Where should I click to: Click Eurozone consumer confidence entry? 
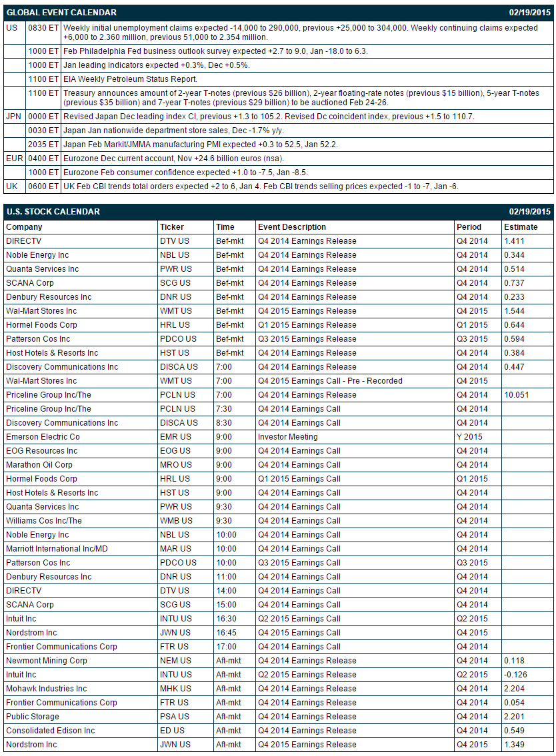(185, 173)
